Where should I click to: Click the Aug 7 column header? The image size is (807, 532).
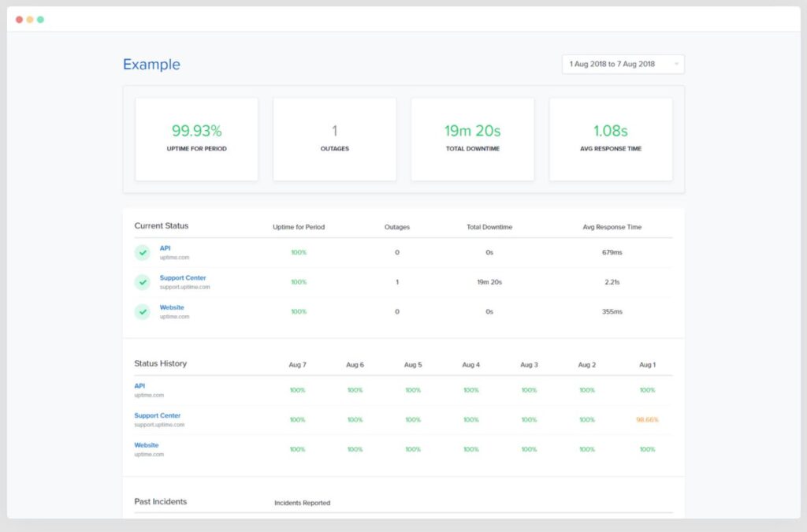[297, 365]
